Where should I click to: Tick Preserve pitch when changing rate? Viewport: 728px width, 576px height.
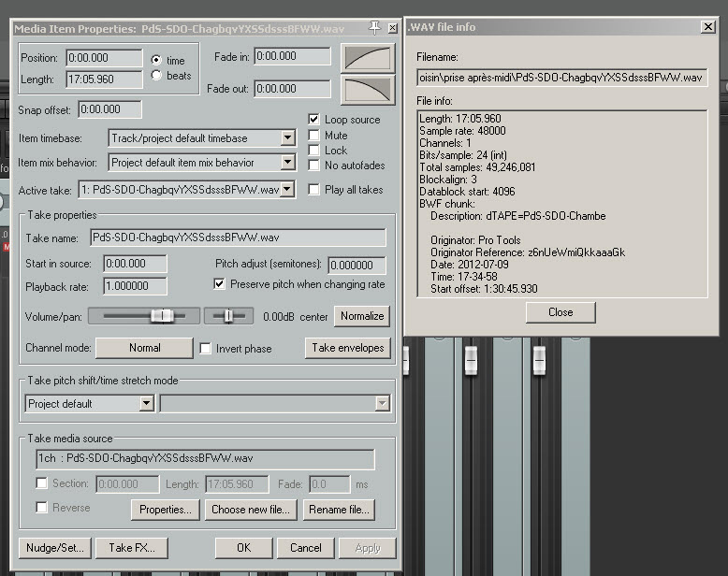point(220,284)
